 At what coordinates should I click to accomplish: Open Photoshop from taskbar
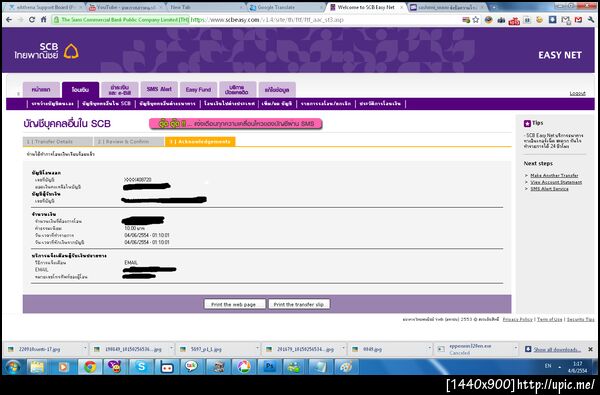coord(269,367)
